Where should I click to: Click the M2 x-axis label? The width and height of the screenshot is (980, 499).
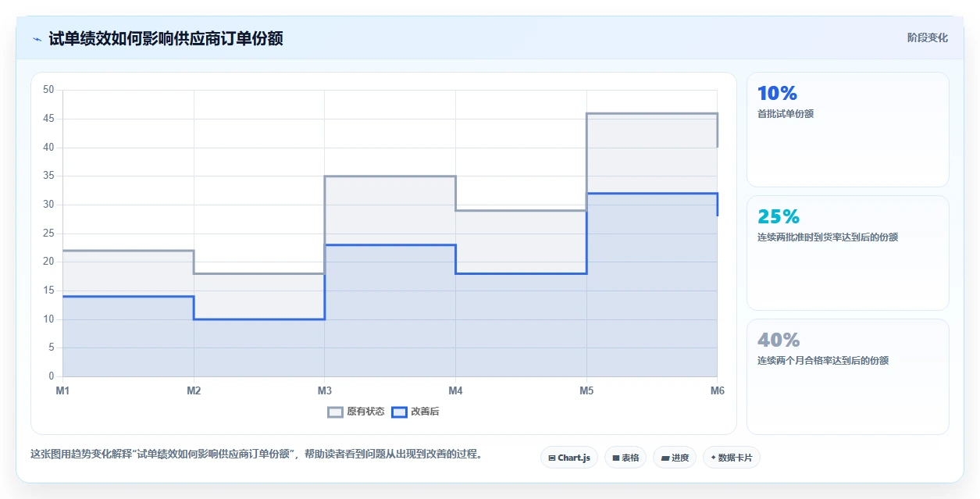point(194,390)
